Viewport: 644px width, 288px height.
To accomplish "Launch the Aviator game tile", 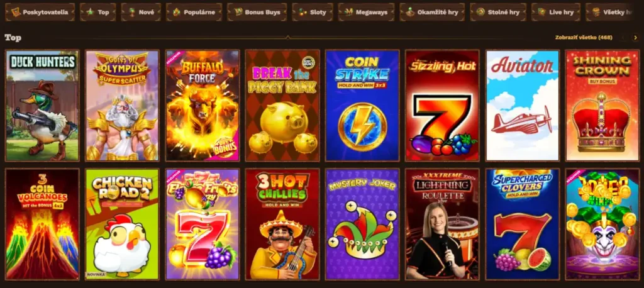I will (x=523, y=106).
